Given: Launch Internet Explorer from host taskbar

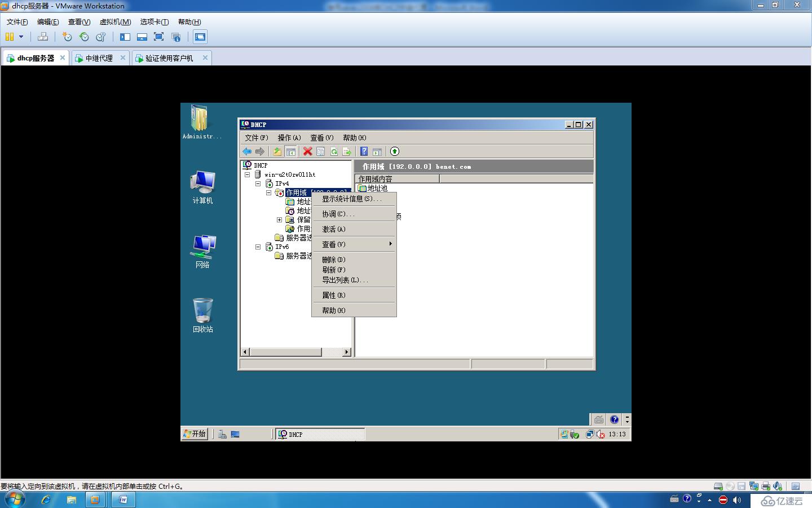Looking at the screenshot, I should click(46, 500).
